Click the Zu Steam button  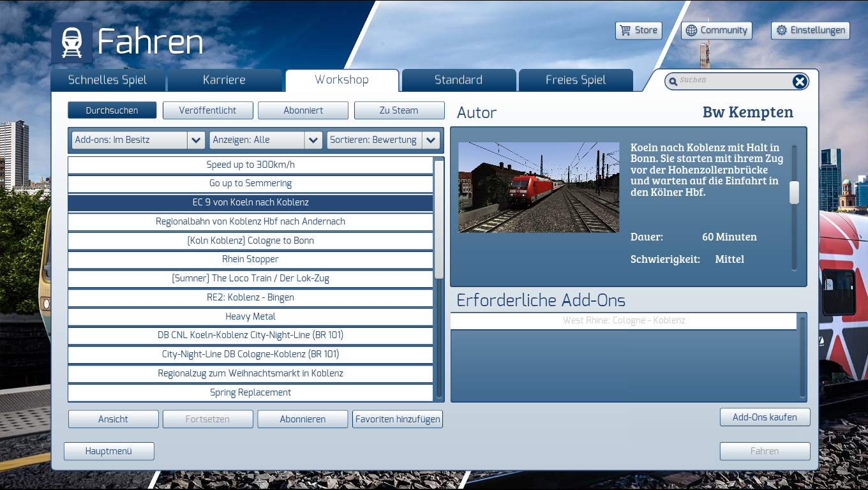(399, 110)
